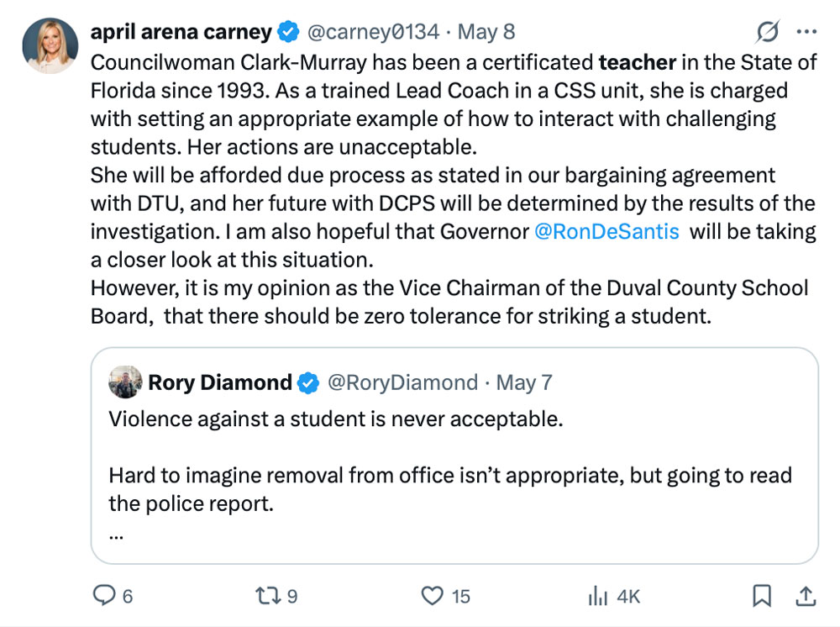Click the reply speech bubble icon
The width and height of the screenshot is (840, 627).
click(x=104, y=595)
